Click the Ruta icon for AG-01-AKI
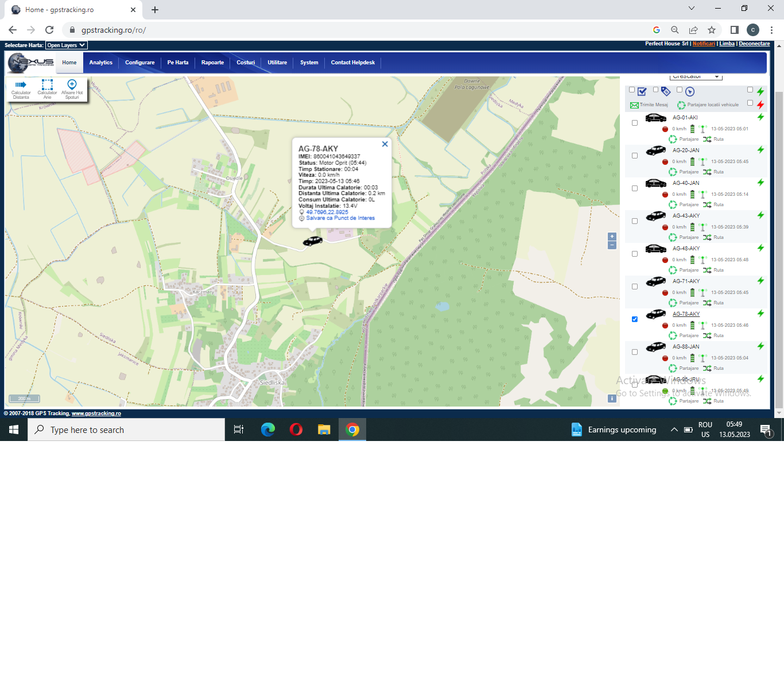The height and width of the screenshot is (673, 784). point(707,139)
